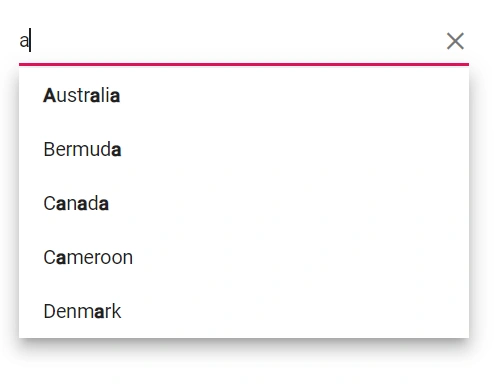The height and width of the screenshot is (391, 496).
Task: Place the cursor in the autocomplete search box
Action: click(230, 41)
